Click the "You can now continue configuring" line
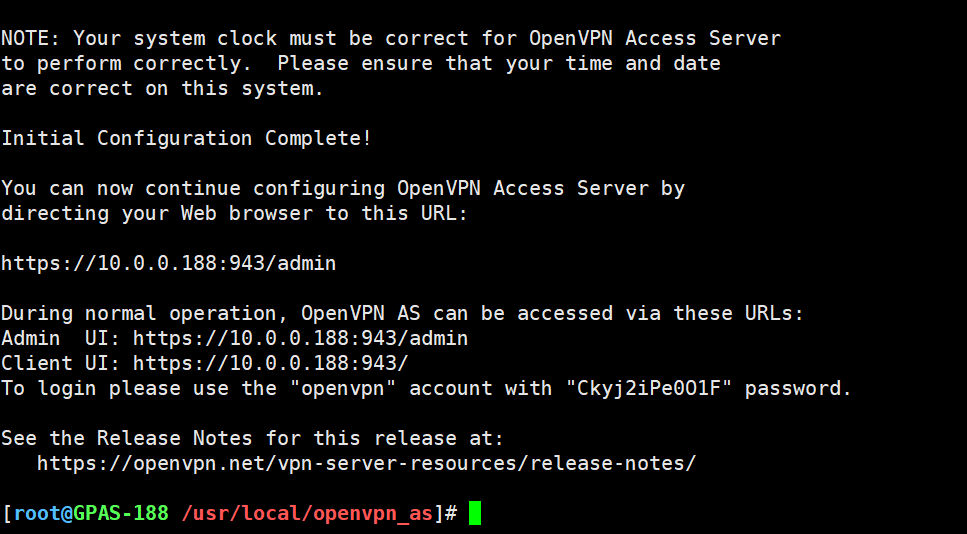Viewport: 967px width, 534px height. (342, 189)
